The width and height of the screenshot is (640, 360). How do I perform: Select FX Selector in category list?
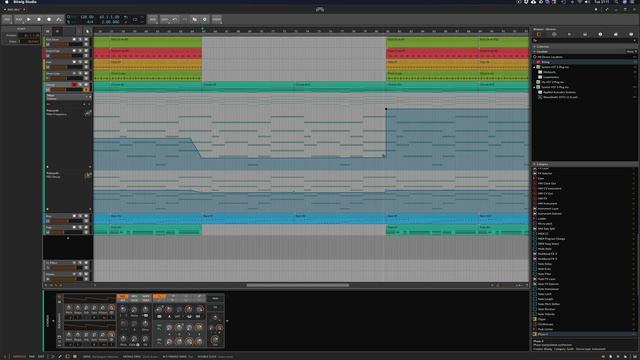click(x=584, y=173)
